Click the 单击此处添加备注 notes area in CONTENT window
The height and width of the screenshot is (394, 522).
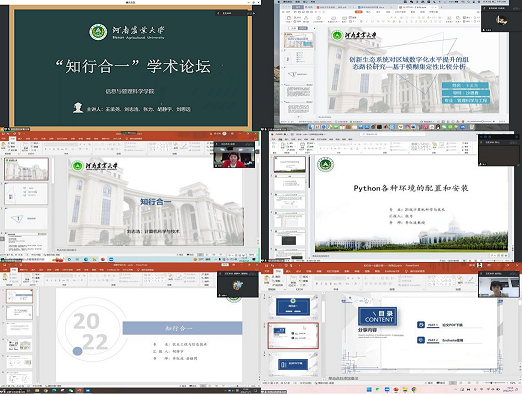(343, 378)
